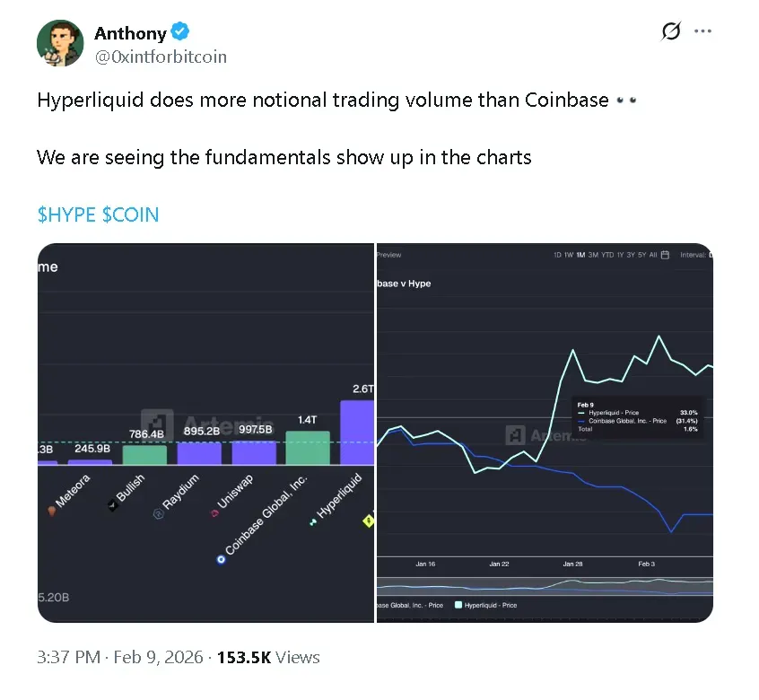Click the Hyperliquid logo icon
Image resolution: width=759 pixels, height=700 pixels.
point(313,521)
